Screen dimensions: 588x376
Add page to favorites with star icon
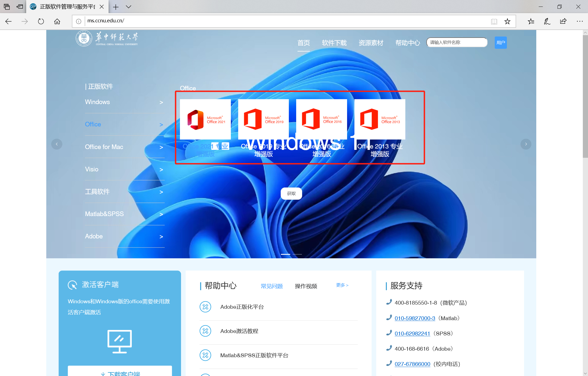point(507,21)
